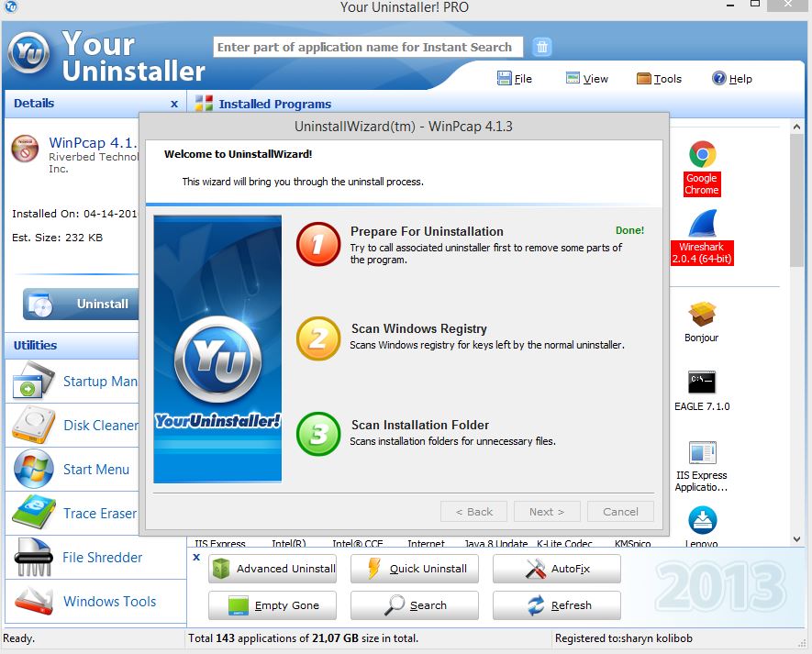Viewport: 812px width, 654px height.
Task: Open Startup Manager utility
Action: point(72,381)
